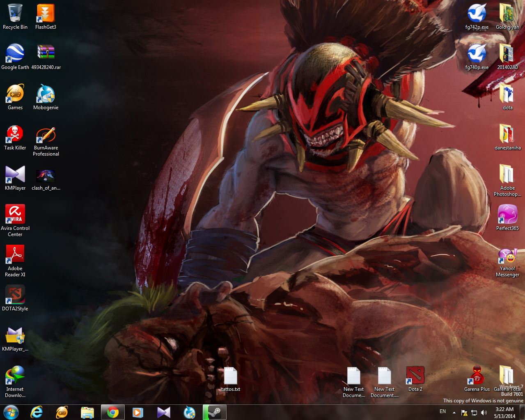
Task: Launch Yahoo! Messenger shortcut
Action: 507,263
